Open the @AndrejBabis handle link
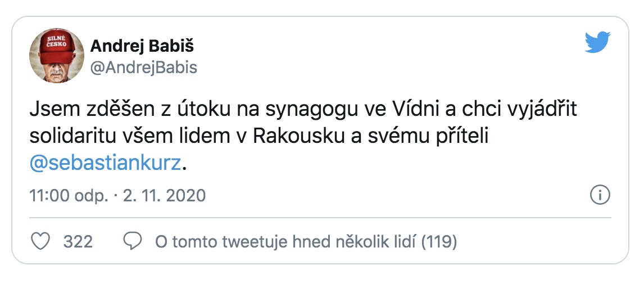644x288 pixels. tap(144, 68)
